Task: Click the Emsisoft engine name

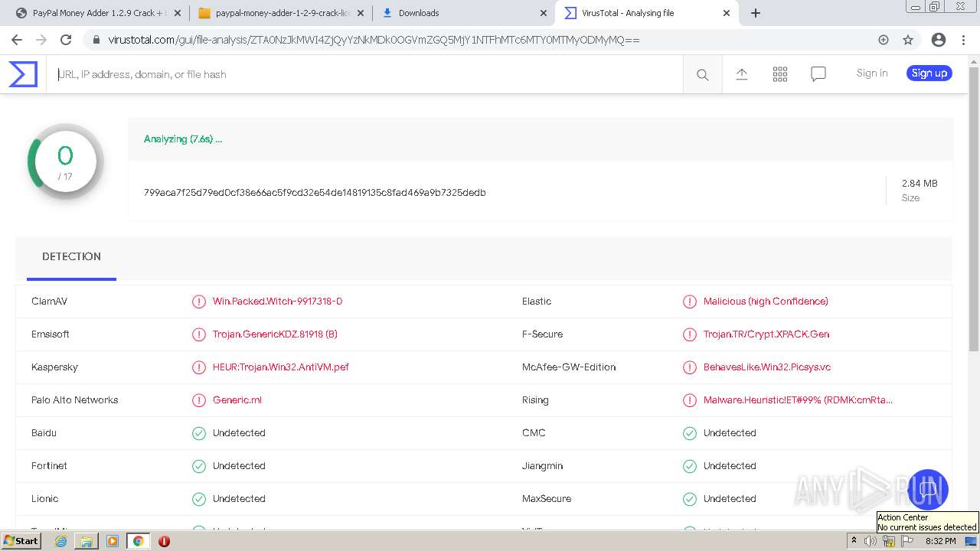Action: click(x=51, y=334)
